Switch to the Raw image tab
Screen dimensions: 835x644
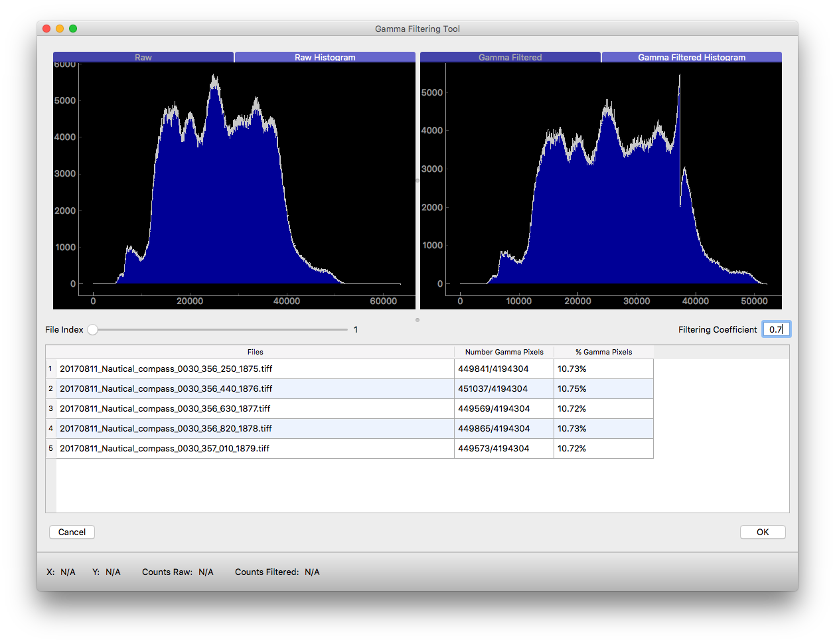pyautogui.click(x=143, y=57)
